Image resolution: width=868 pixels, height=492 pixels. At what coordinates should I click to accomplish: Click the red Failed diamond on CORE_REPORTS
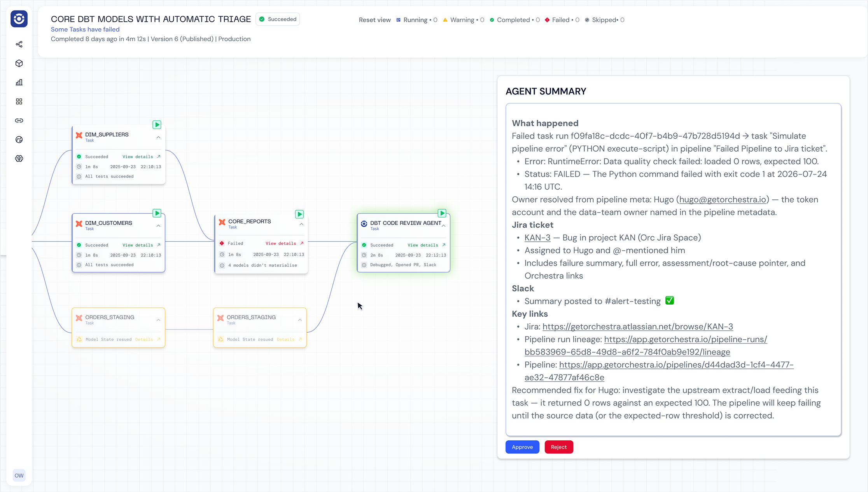click(222, 243)
